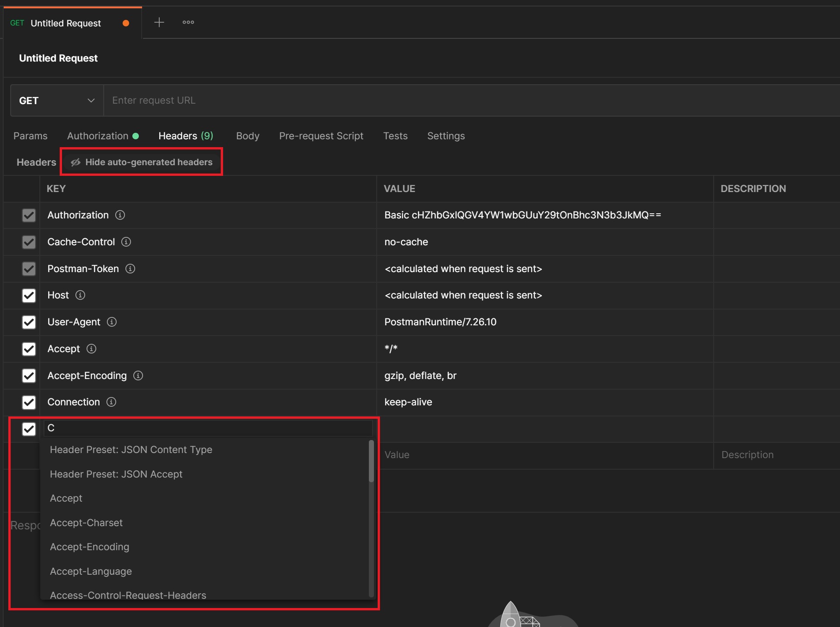Image resolution: width=840 pixels, height=627 pixels.
Task: Click info icon beside Cache-Control
Action: coord(126,242)
